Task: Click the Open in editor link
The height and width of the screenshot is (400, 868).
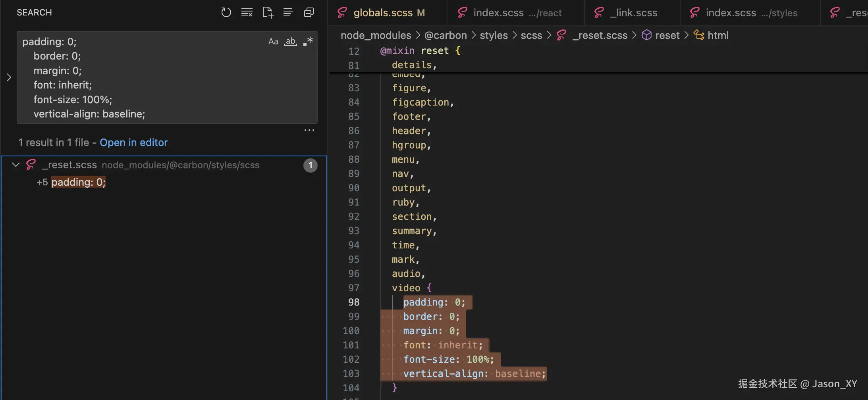Action: 133,142
